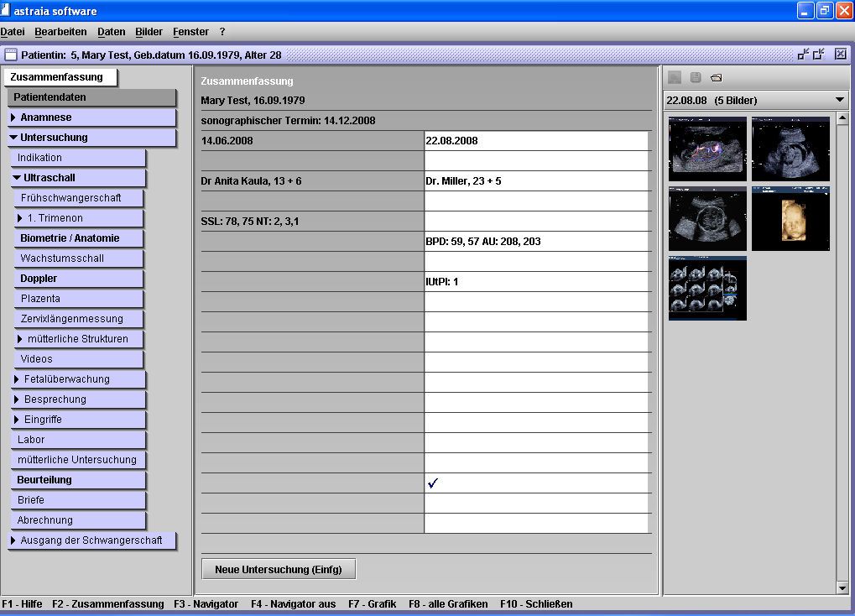The image size is (855, 616).
Task: Open the Fenster menu
Action: pos(190,32)
